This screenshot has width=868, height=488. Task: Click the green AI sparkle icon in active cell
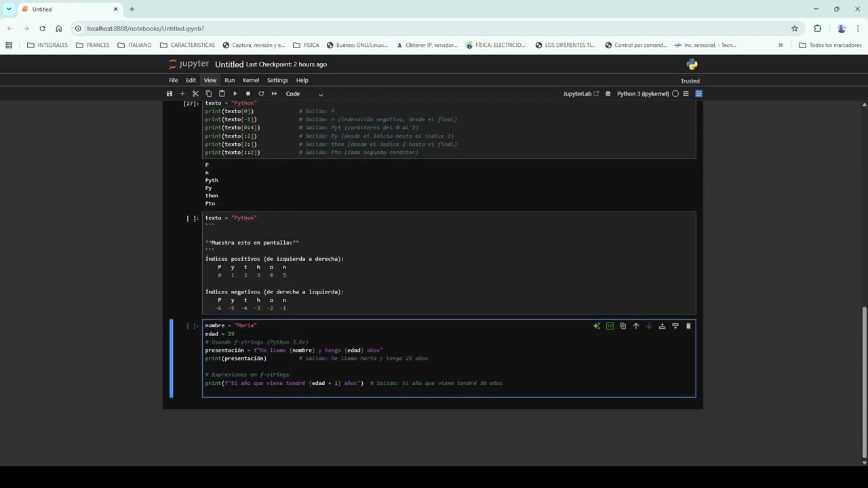tap(597, 326)
